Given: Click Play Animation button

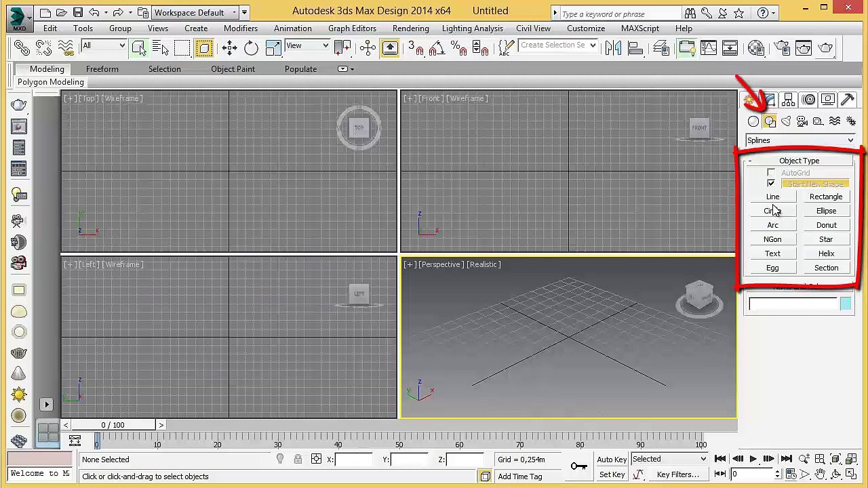Looking at the screenshot, I should pos(753,460).
